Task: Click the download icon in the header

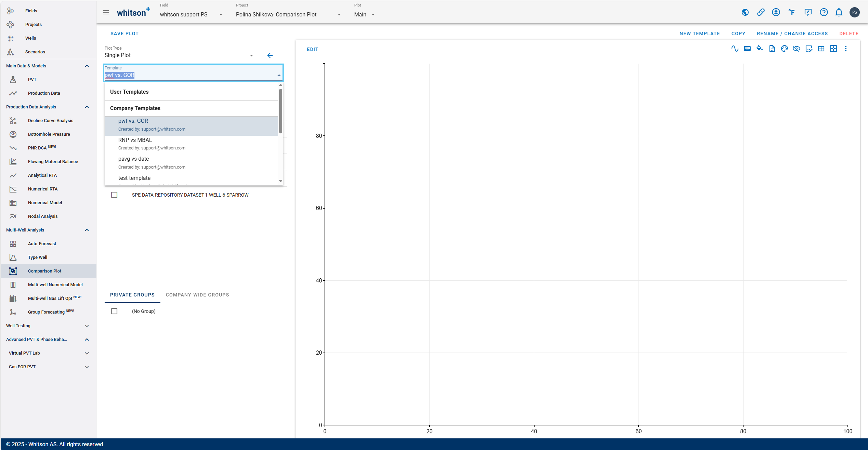Action: click(776, 12)
